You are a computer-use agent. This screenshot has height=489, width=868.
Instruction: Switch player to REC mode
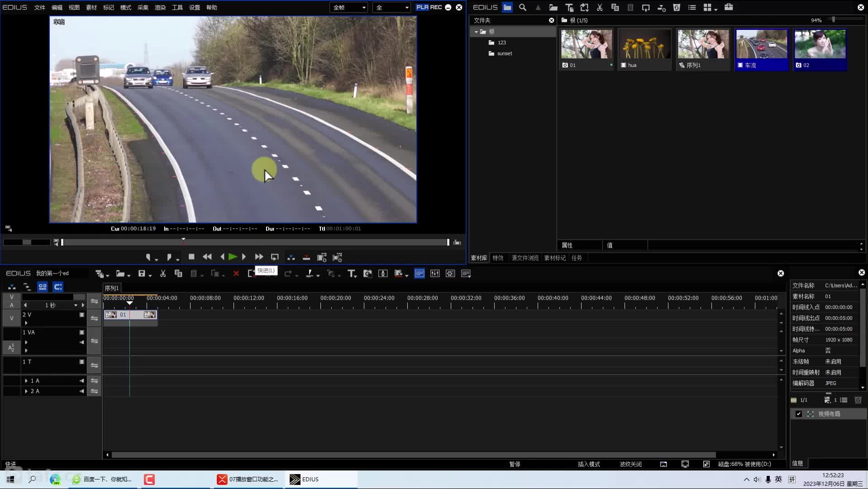(x=436, y=7)
